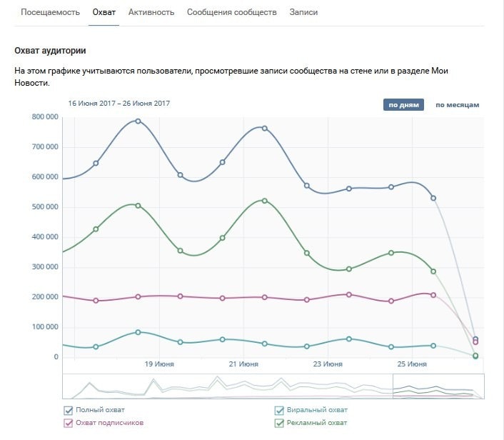Image resolution: width=504 pixels, height=440 pixels.
Task: Click the highest point on the teal line
Action: pos(138,332)
